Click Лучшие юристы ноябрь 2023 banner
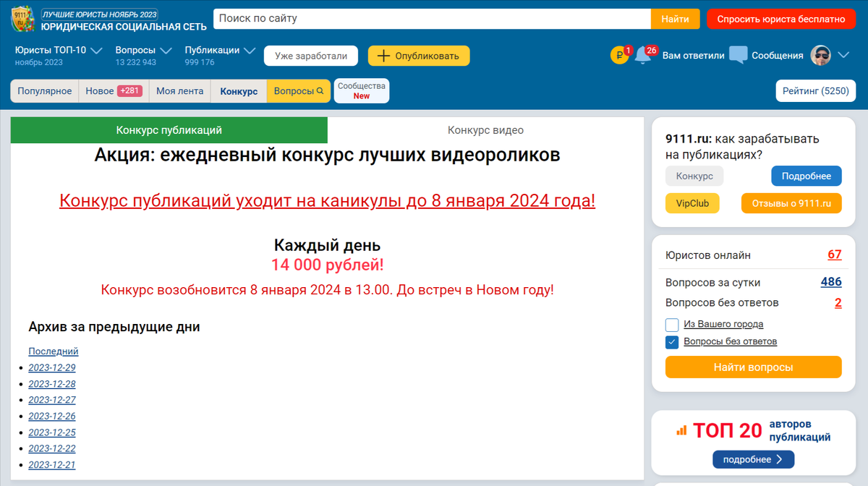The width and height of the screenshot is (868, 486). [x=100, y=14]
